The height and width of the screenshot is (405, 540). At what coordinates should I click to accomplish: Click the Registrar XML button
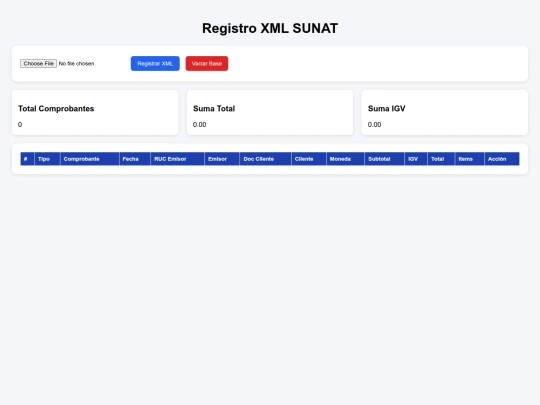coord(155,64)
